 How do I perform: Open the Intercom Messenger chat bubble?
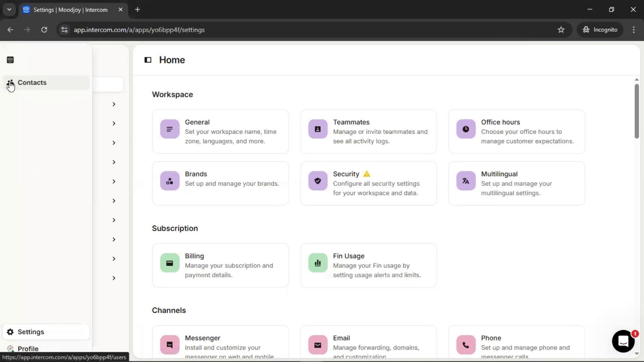pyautogui.click(x=623, y=341)
